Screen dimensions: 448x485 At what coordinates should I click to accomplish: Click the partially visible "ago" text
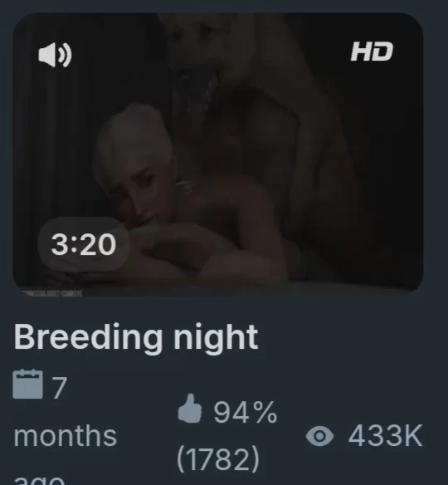coord(39,480)
